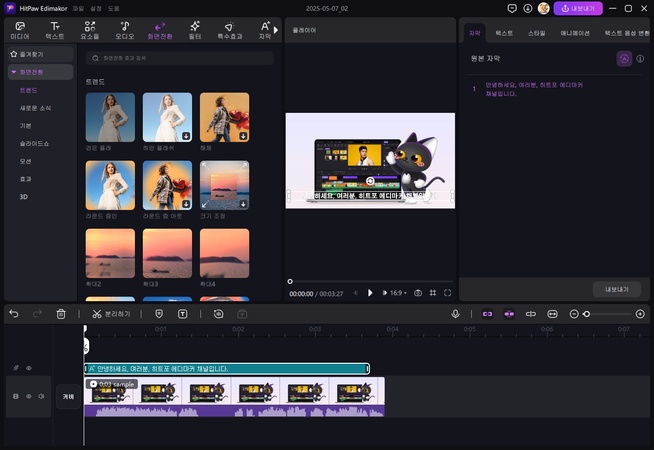Viewport: 654px width, 450px height.
Task: Open the 오디오 audio library
Action: point(124,29)
